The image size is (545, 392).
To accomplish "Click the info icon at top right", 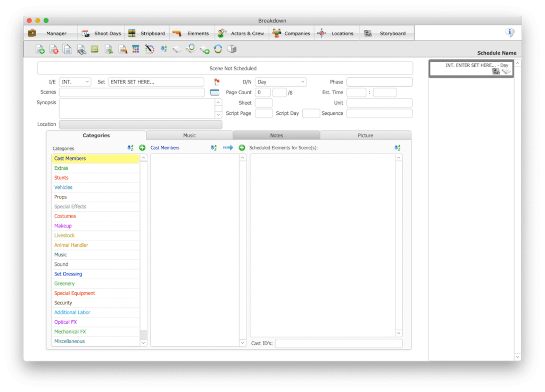I will (509, 33).
